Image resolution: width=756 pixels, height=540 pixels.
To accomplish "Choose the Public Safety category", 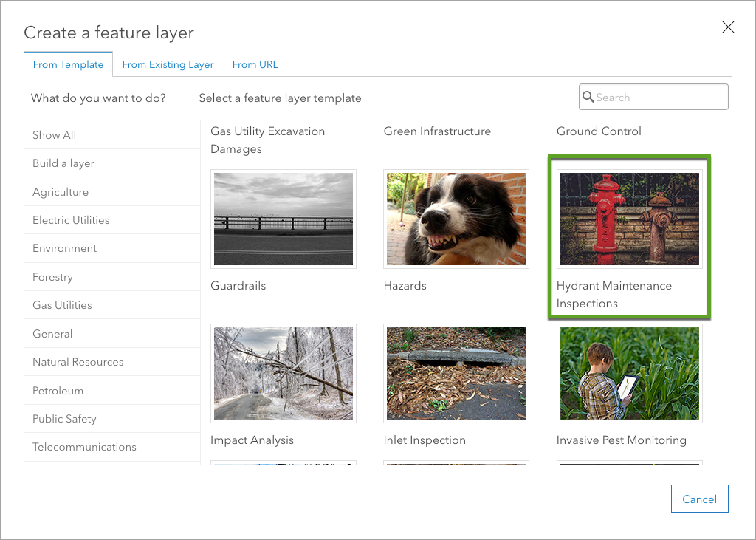I will tap(64, 419).
